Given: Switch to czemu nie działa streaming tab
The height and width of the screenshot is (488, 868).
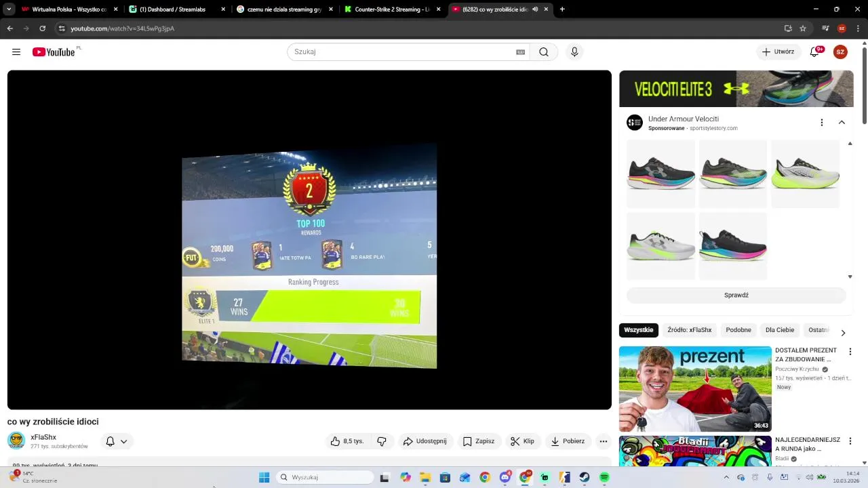Looking at the screenshot, I should [285, 9].
